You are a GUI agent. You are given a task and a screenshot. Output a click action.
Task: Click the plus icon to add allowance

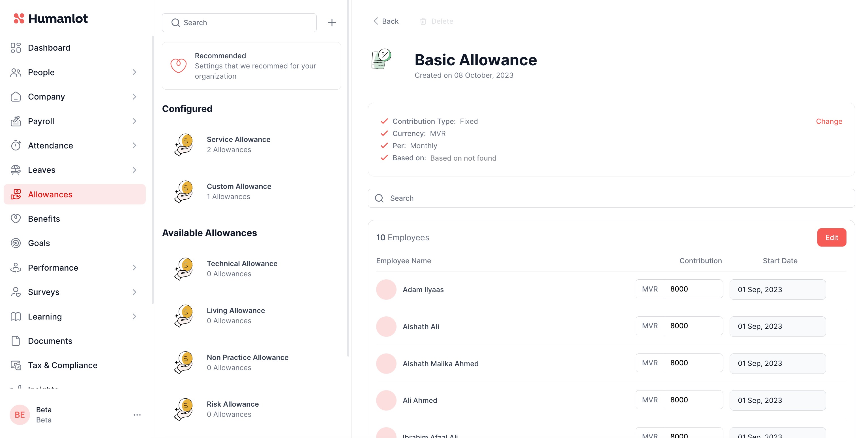coord(332,23)
